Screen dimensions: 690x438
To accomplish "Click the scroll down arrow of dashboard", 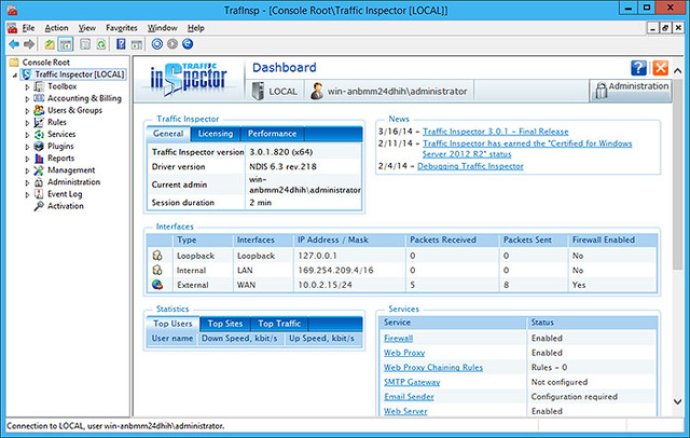I will pyautogui.click(x=677, y=401).
